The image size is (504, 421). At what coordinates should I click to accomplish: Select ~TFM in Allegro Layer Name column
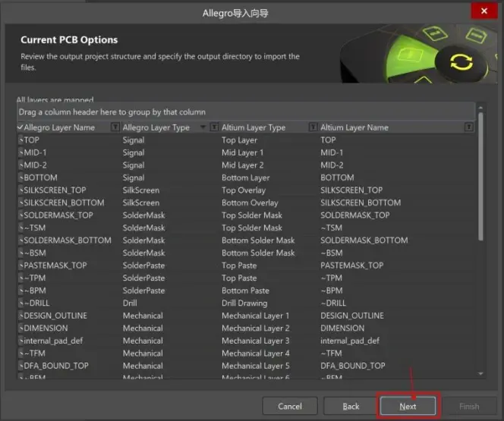click(x=35, y=353)
